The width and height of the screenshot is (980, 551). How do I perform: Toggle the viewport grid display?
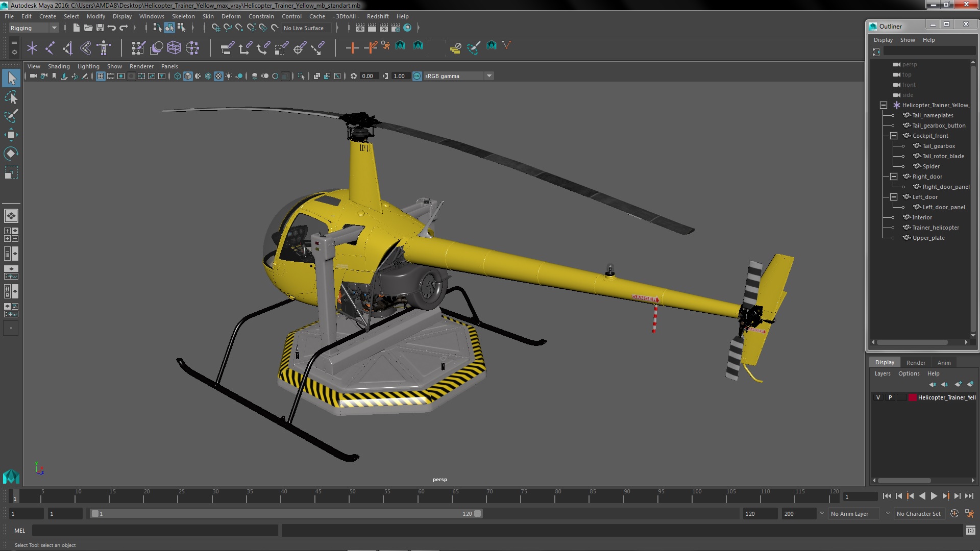tap(101, 76)
